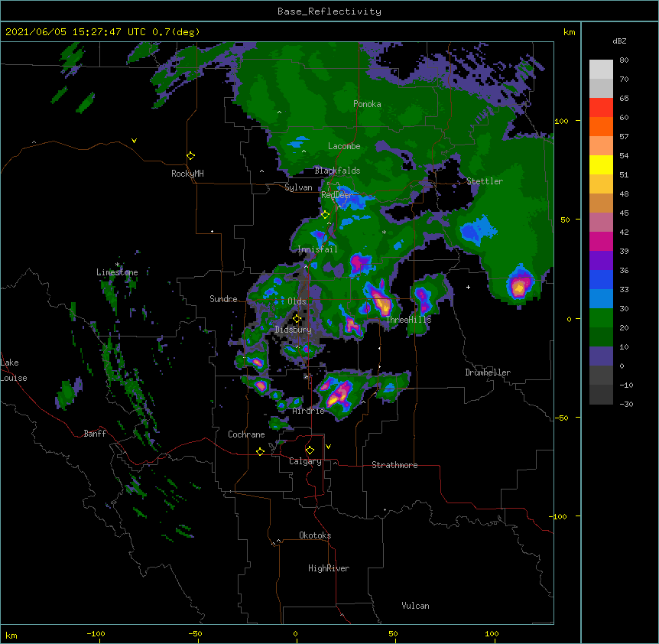Click the yellow diamond marker above Calgary

(310, 450)
